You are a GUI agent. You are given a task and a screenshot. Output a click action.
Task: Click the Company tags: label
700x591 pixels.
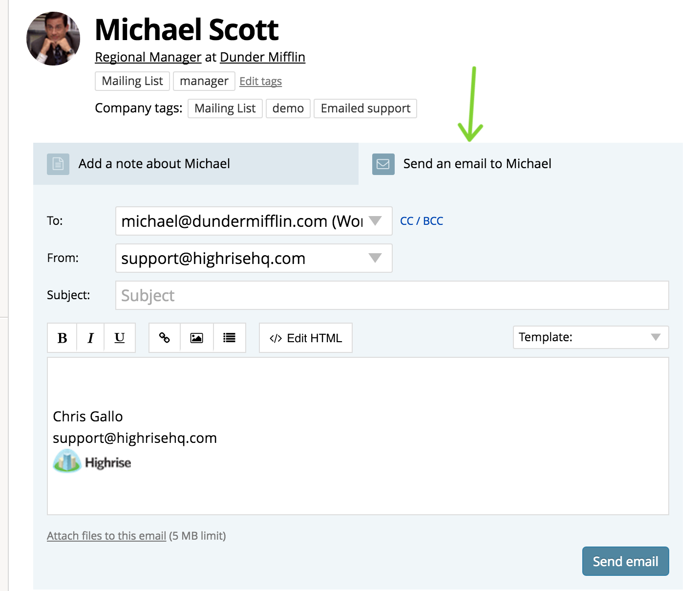tap(139, 108)
